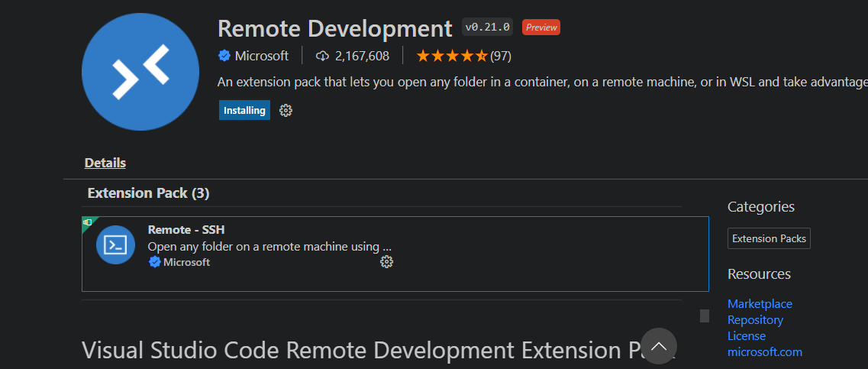Click the Microsoft publisher in the Remote - SSH row
Viewport: 868px width, 369px height.
point(186,262)
